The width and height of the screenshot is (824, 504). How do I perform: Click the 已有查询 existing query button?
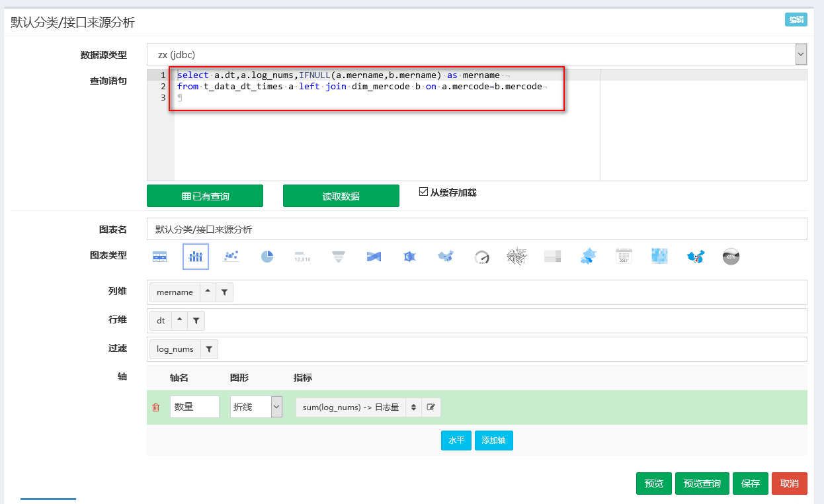coord(204,196)
